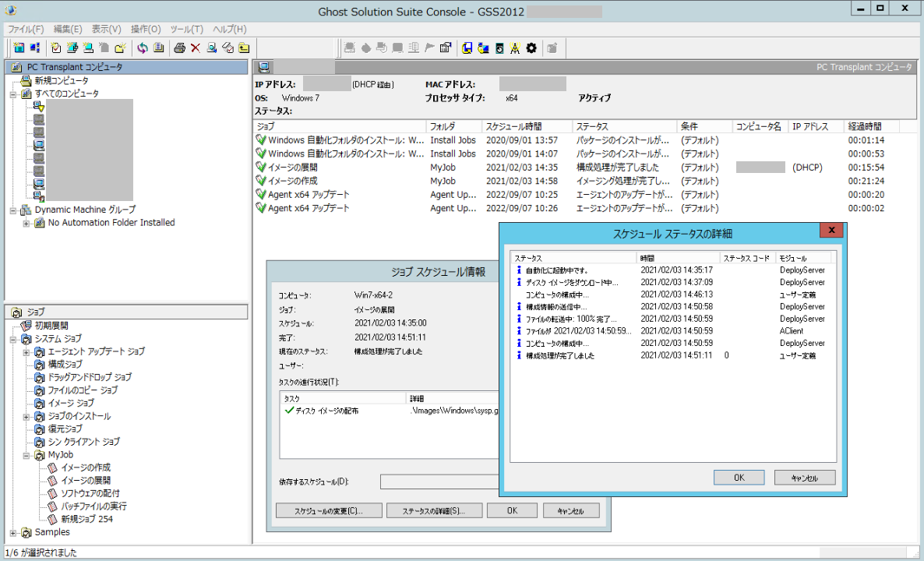The image size is (924, 561).
Task: Click the yellow folder with up arrow icon
Action: coord(243,48)
